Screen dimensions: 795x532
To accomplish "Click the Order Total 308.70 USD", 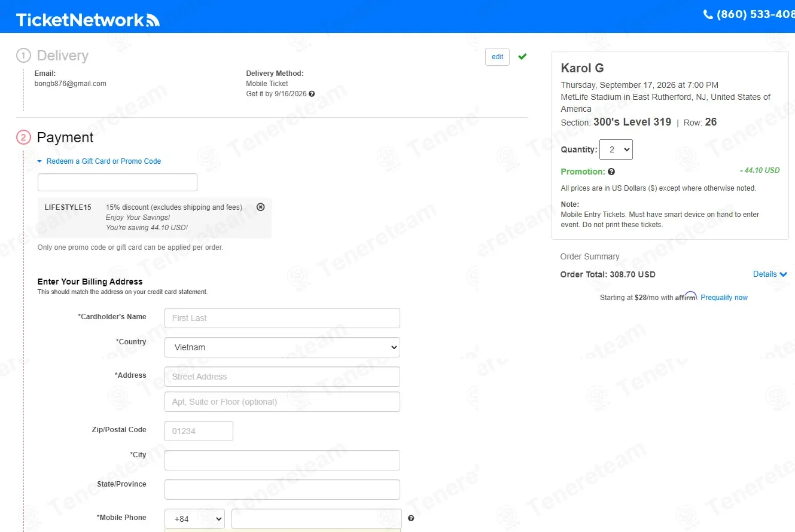I will [608, 275].
